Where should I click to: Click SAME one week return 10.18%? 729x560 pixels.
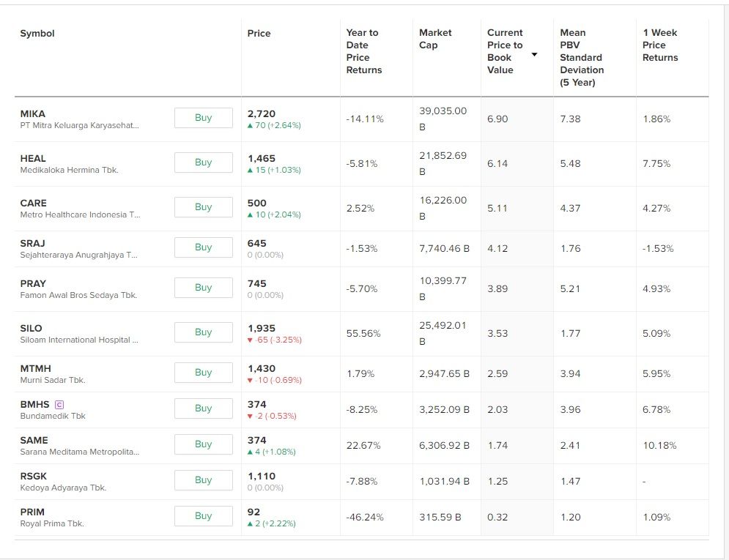659,445
